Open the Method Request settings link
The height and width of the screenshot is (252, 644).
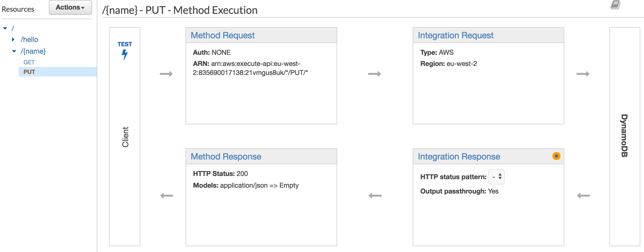(x=223, y=35)
